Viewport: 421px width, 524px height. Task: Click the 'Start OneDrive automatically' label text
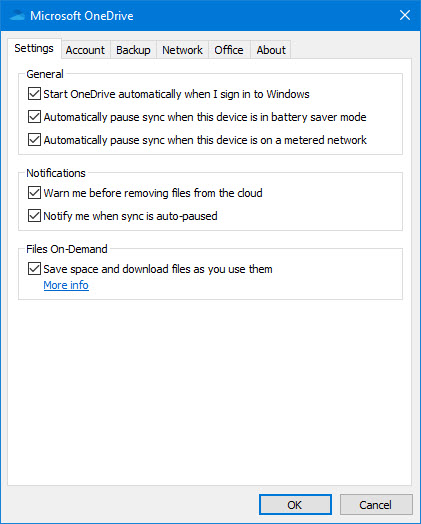pos(176,94)
